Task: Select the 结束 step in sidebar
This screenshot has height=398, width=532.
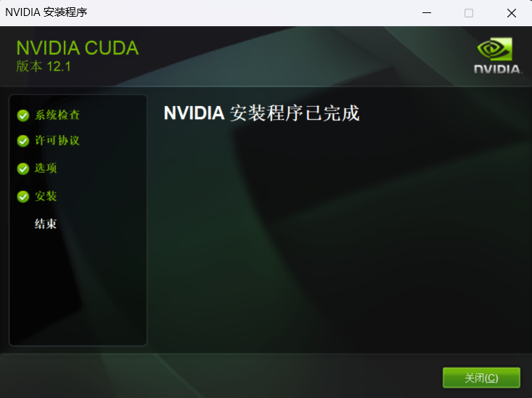Action: point(46,224)
